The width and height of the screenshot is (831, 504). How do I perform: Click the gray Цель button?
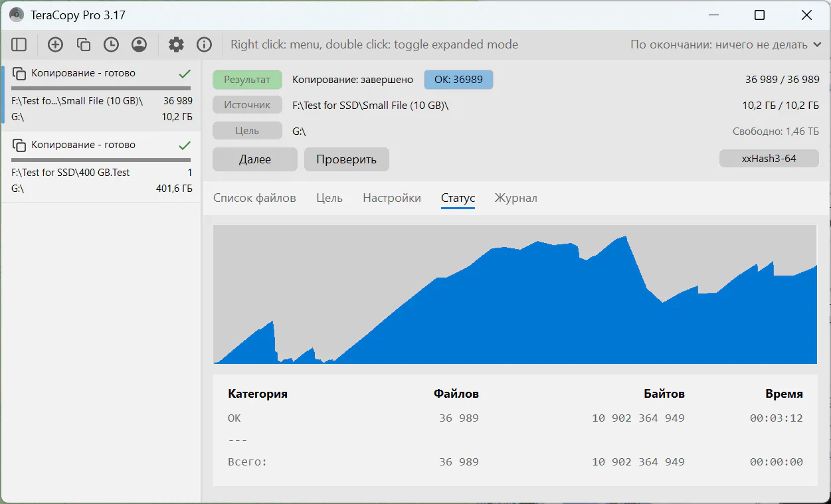247,131
